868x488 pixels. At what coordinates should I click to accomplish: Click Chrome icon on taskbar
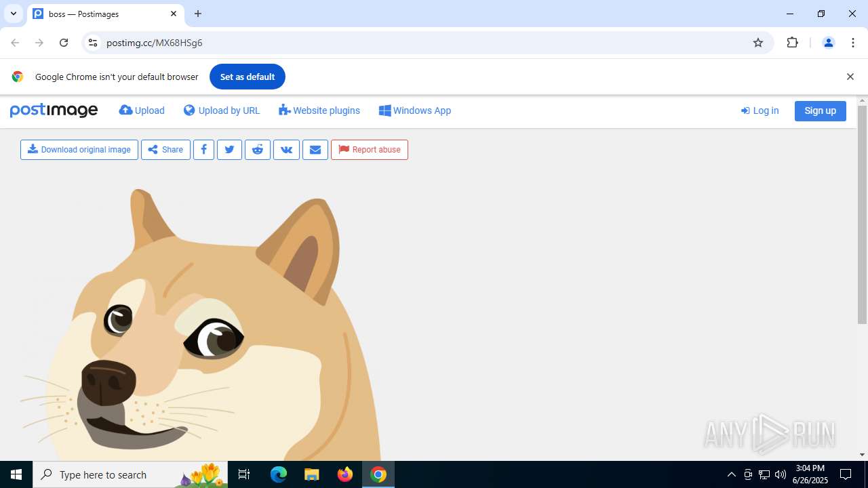[x=378, y=474]
